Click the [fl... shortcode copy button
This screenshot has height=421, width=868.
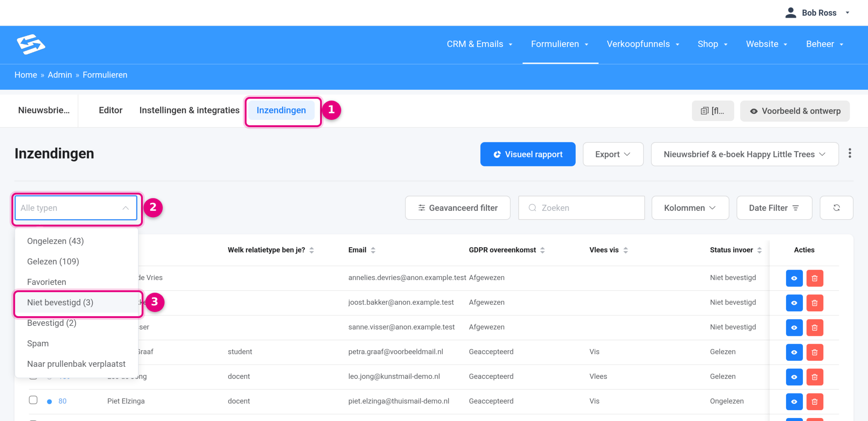[713, 111]
